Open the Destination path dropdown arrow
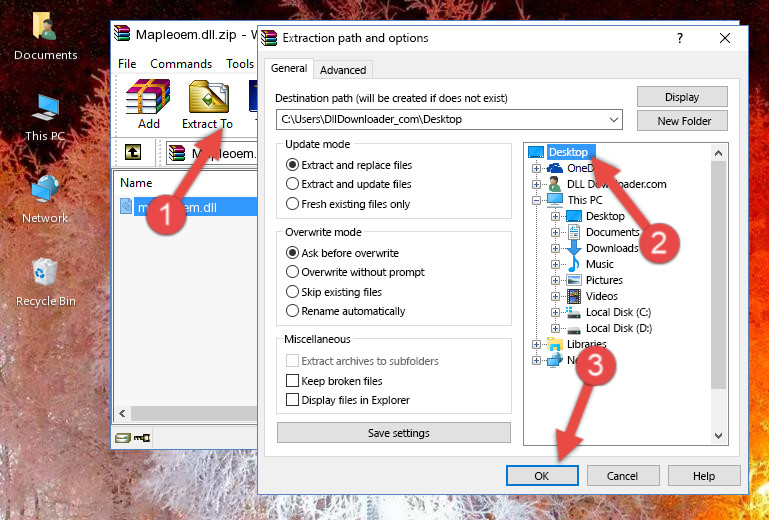This screenshot has width=769, height=520. point(614,119)
